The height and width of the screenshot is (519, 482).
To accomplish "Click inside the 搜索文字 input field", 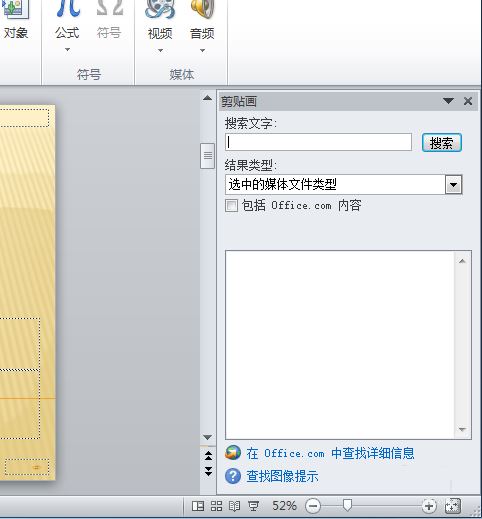I will 318,142.
